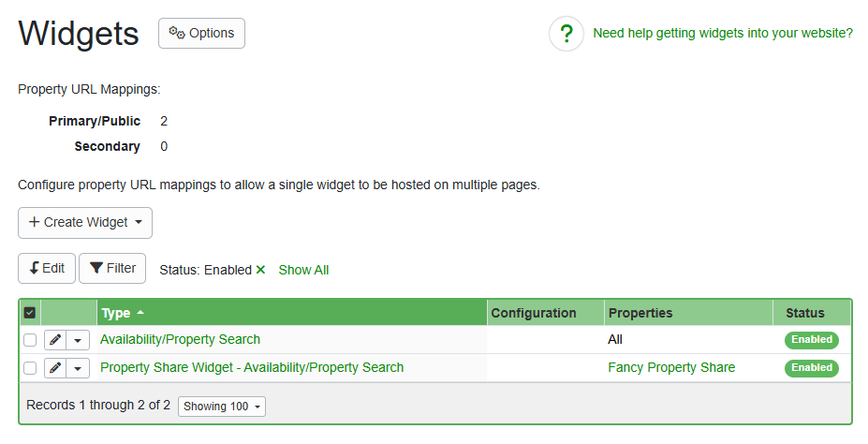Click pencil edit icon for Availability/Property Search

(x=55, y=340)
